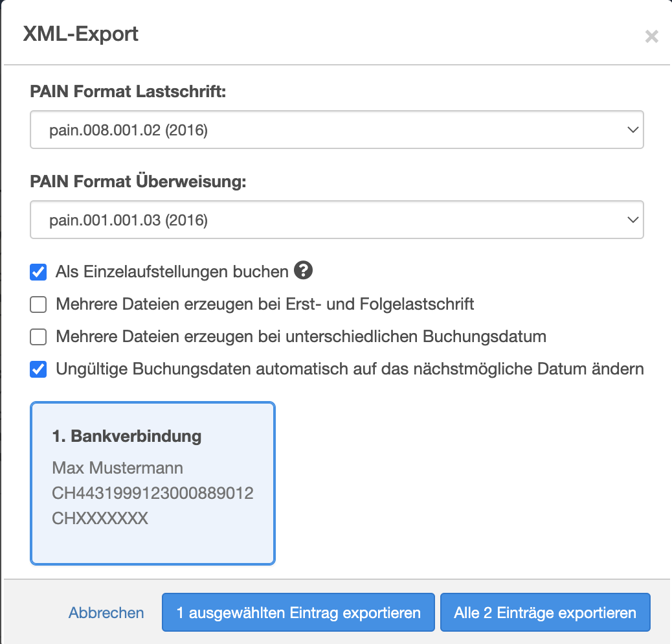Click the PAIN Format Überweisung label
672x644 pixels.
pyautogui.click(x=139, y=182)
